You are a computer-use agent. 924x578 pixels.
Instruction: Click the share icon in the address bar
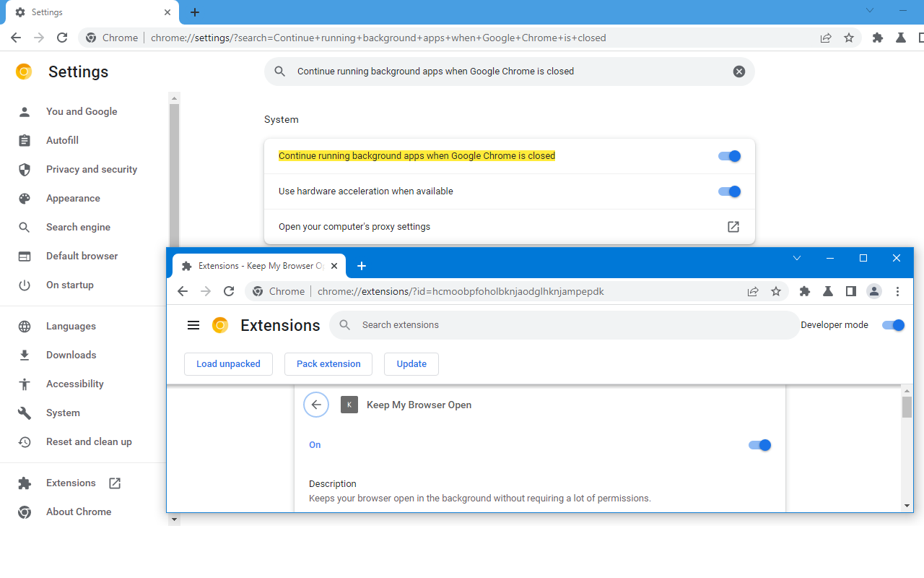tap(825, 38)
